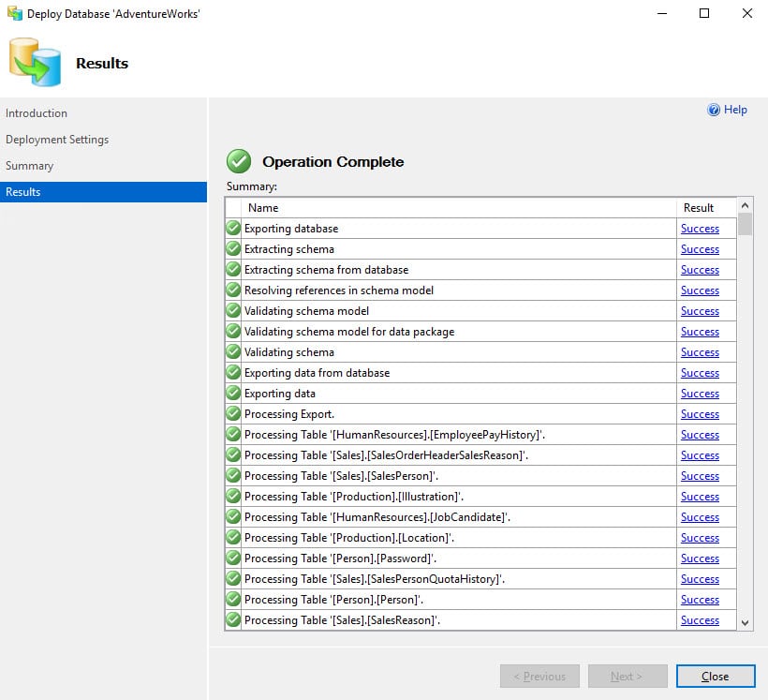Click check icon for [Person].[Person] table row
This screenshot has width=768, height=700.
point(233,599)
